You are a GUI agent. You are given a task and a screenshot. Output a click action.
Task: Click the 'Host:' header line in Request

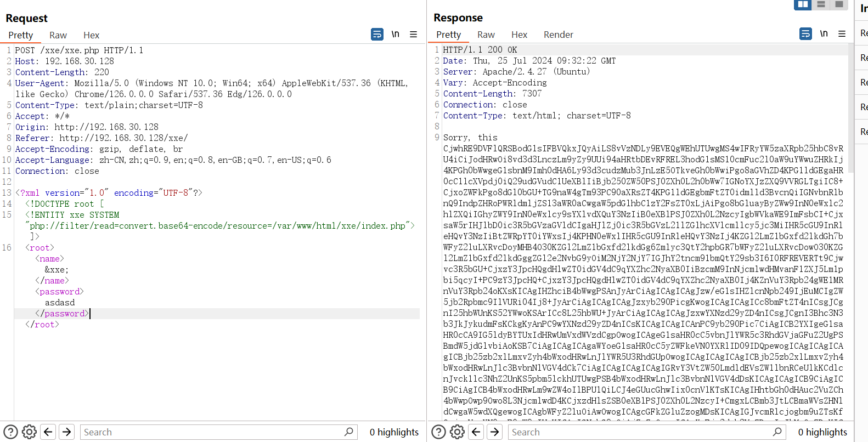65,61
